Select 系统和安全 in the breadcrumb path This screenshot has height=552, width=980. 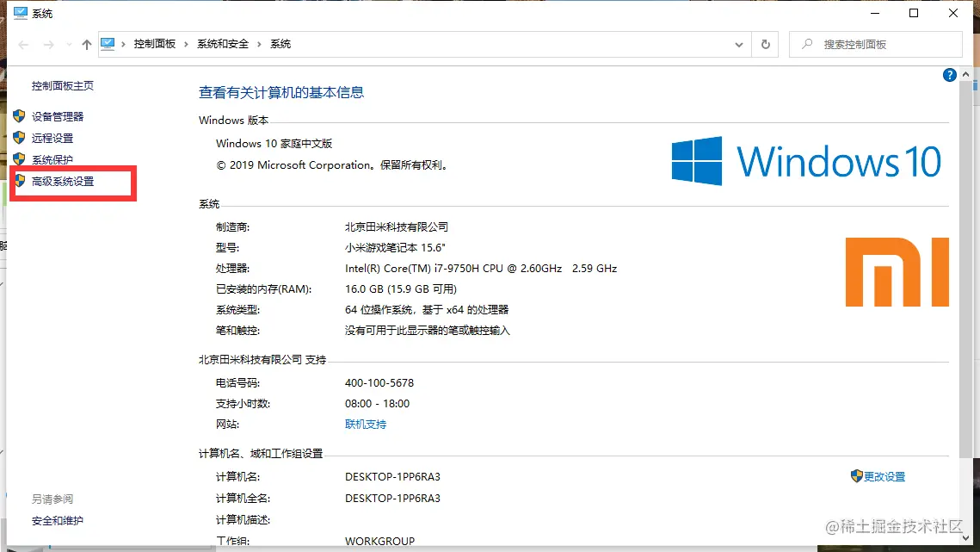[223, 44]
